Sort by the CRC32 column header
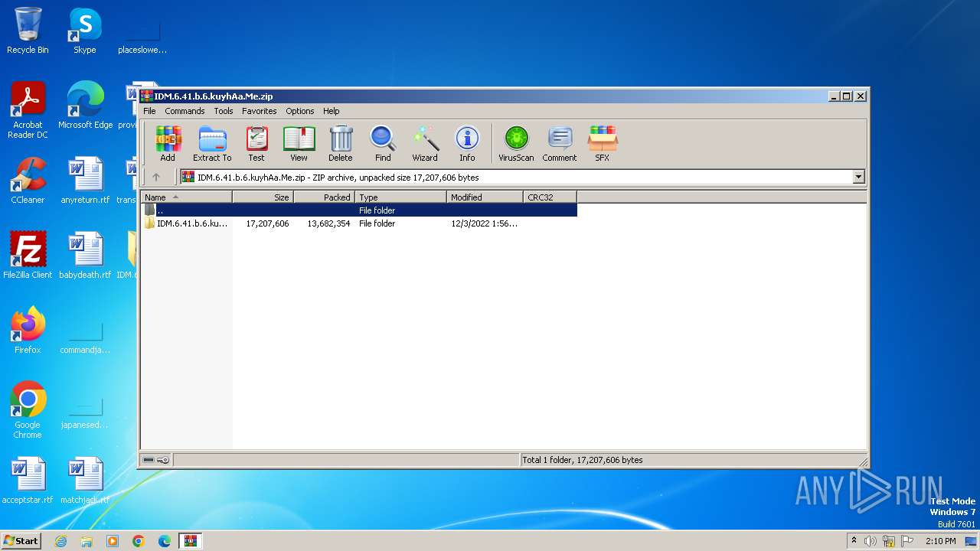The width and height of the screenshot is (980, 551). [550, 197]
